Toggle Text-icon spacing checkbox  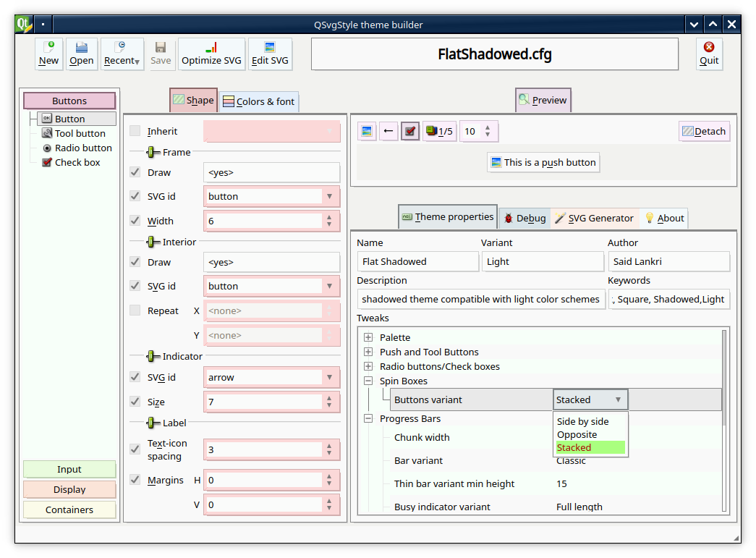[135, 449]
